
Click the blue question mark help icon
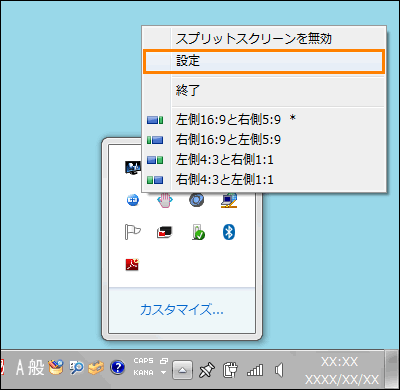point(117,368)
